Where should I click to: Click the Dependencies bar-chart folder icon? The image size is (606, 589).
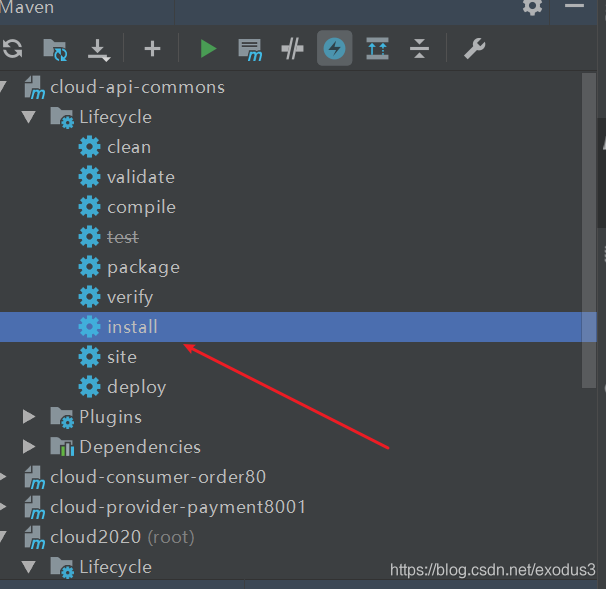[62, 447]
